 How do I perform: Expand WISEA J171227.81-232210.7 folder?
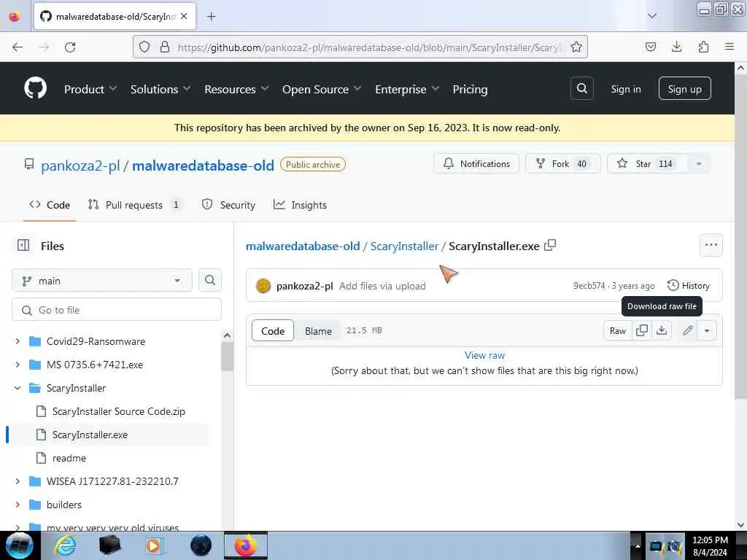click(18, 481)
